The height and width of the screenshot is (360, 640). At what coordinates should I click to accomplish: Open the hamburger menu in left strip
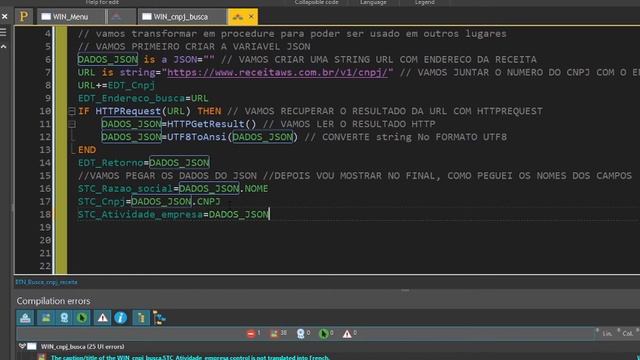3,32
